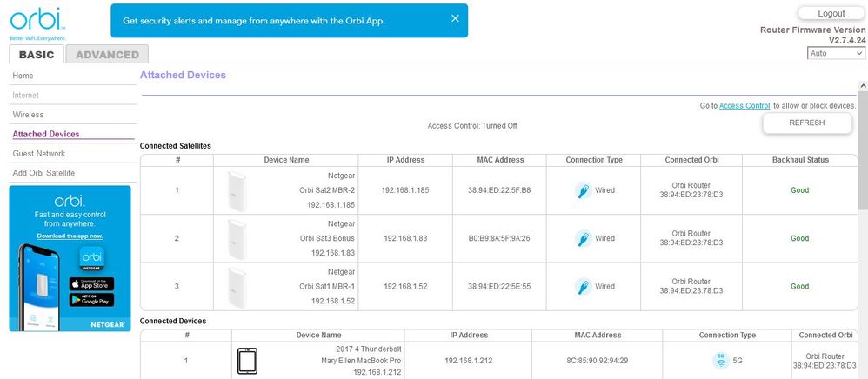
Task: Click the Router Firmware Version V2.7.4.24 text
Action: [812, 36]
